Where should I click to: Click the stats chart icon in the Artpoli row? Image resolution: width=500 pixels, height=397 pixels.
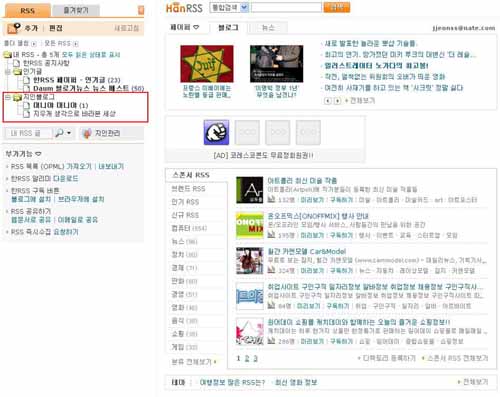[272, 199]
